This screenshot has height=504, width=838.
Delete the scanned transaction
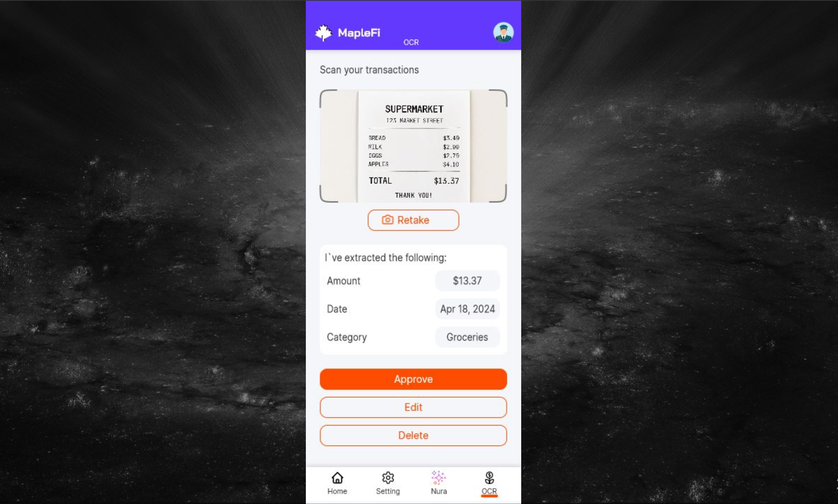413,435
